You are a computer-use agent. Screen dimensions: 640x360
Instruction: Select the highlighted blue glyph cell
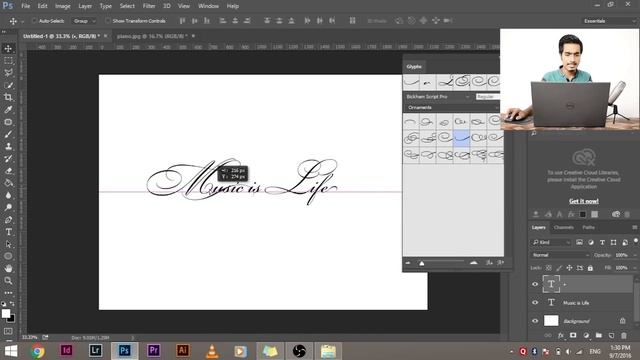462,138
